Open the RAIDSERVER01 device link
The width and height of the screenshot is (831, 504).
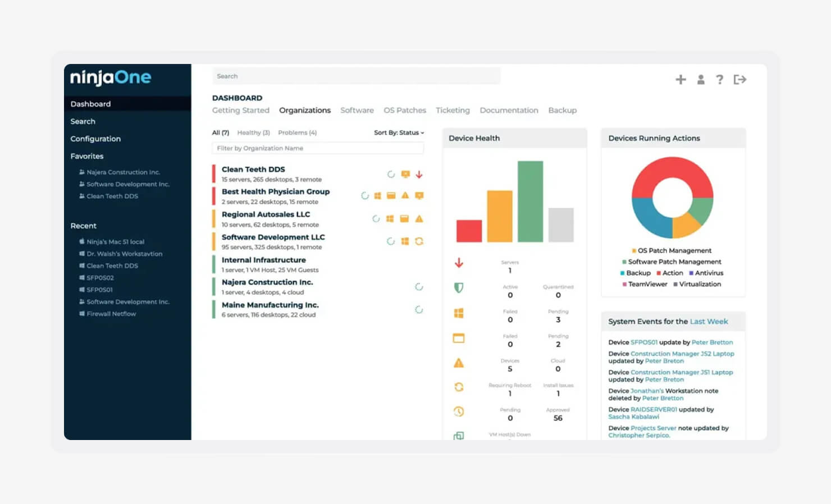(654, 410)
